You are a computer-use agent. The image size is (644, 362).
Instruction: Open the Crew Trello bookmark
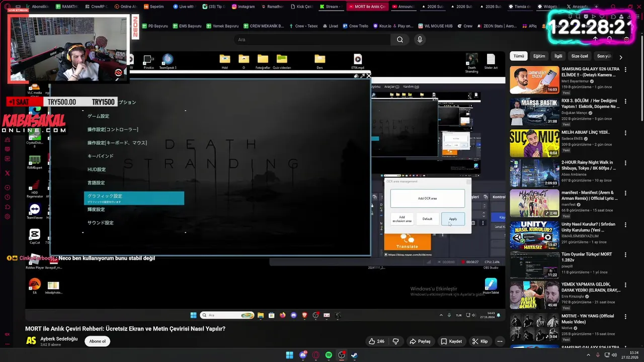pos(355,26)
